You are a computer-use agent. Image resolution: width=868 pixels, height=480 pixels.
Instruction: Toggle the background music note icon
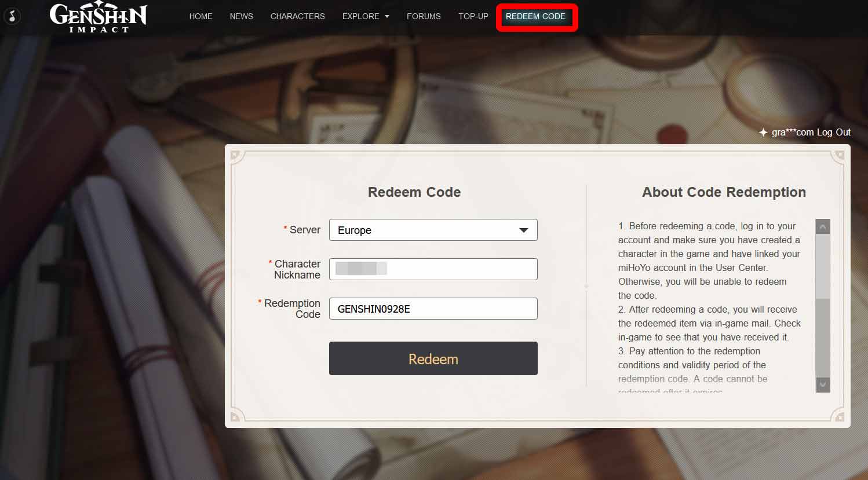click(x=12, y=16)
